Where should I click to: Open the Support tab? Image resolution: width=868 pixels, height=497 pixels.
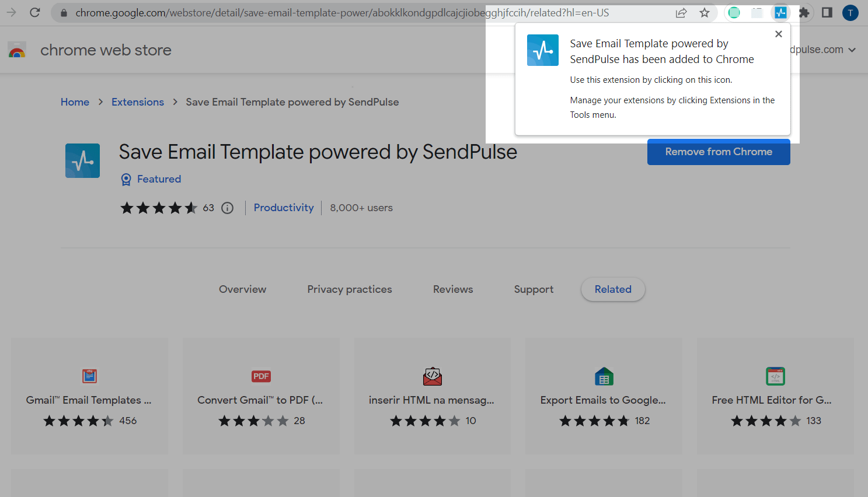pyautogui.click(x=534, y=289)
